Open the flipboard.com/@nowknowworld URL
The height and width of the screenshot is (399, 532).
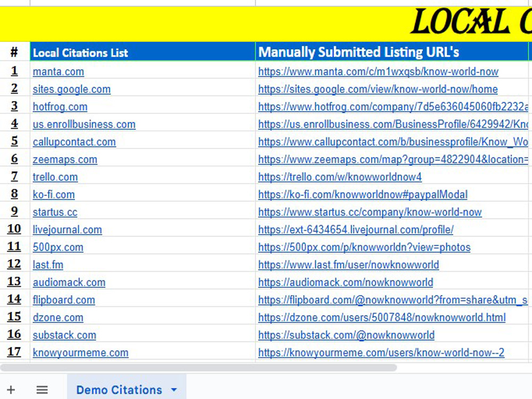click(393, 300)
